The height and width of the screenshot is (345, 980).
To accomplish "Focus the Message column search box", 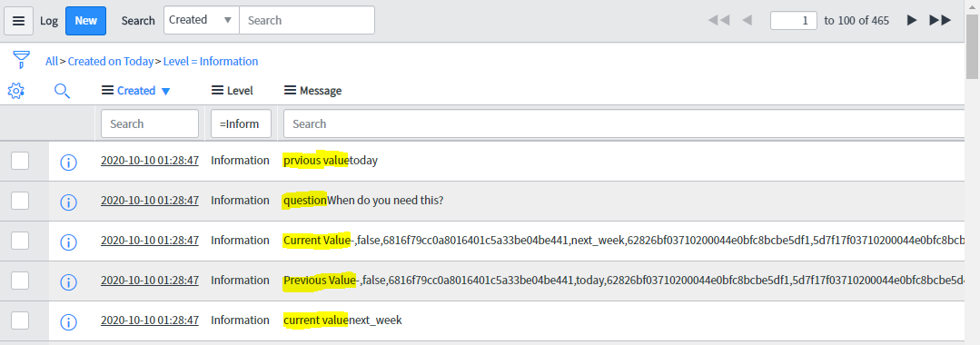I will [625, 123].
